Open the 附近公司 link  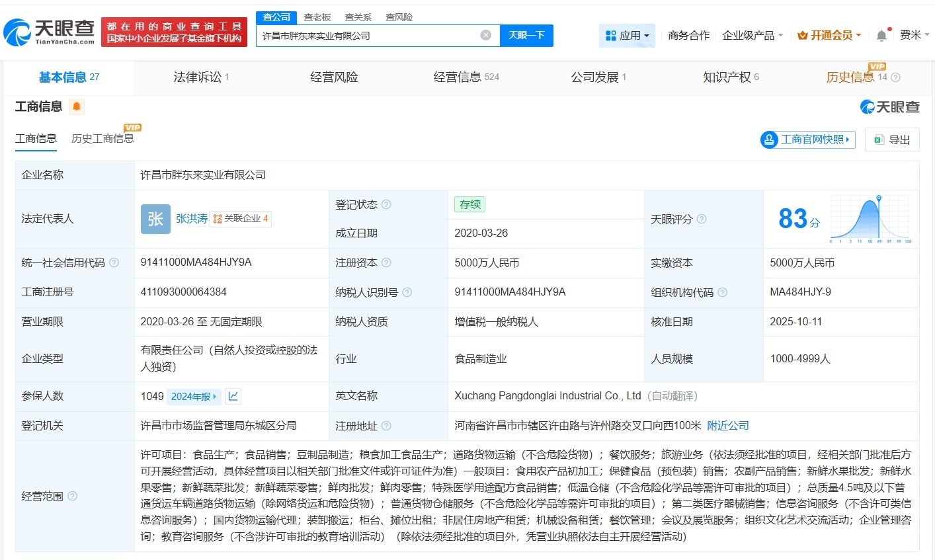[727, 426]
